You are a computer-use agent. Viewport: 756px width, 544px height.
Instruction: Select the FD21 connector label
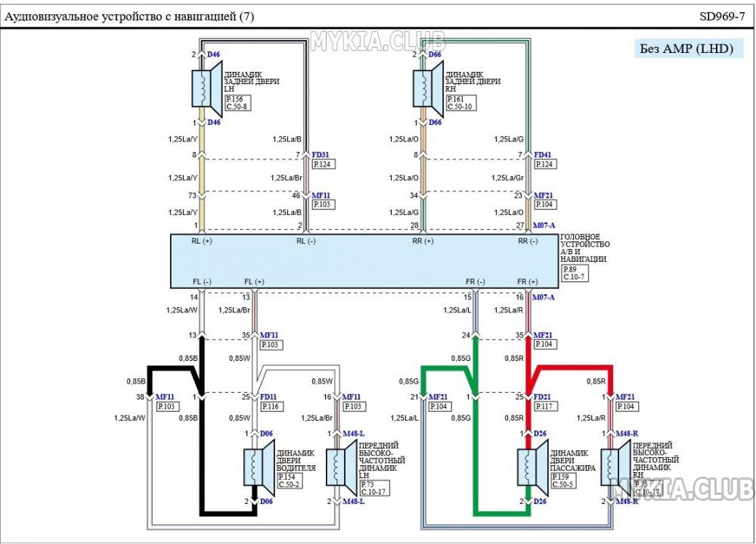(542, 396)
